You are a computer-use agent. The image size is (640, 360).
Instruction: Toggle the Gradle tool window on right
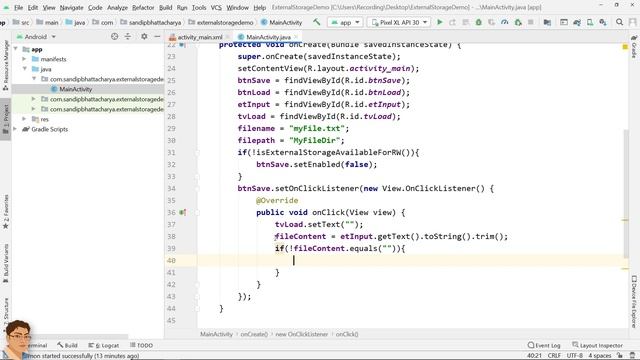point(634,46)
